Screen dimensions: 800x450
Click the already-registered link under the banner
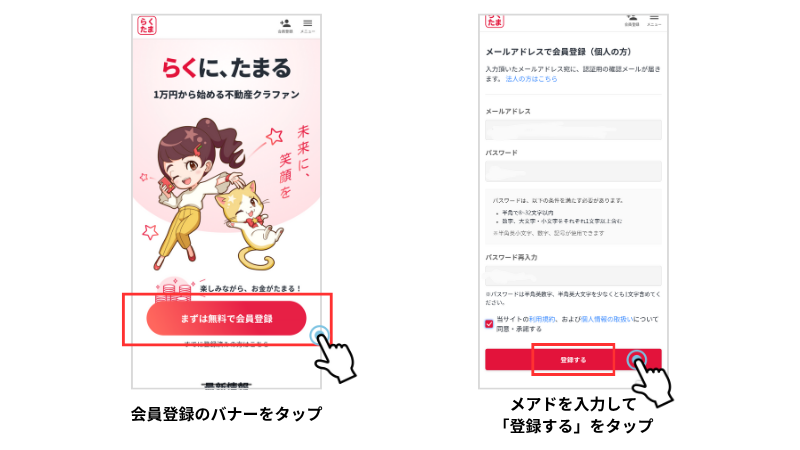pyautogui.click(x=226, y=343)
